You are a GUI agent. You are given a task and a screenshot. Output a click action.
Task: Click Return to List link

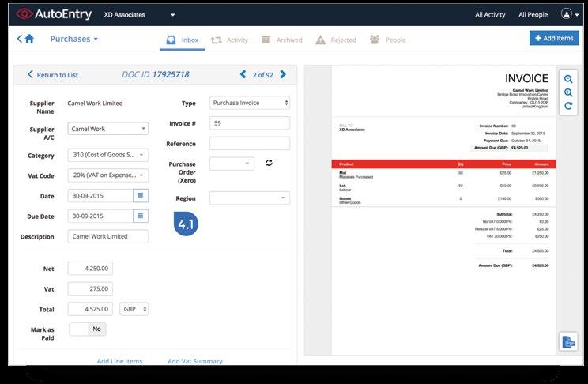coord(53,74)
